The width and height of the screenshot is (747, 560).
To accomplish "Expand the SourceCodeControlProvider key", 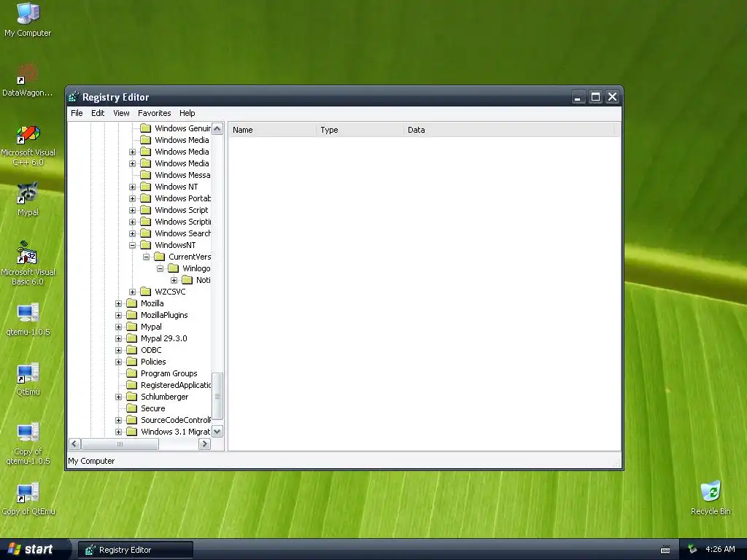I will tap(119, 421).
